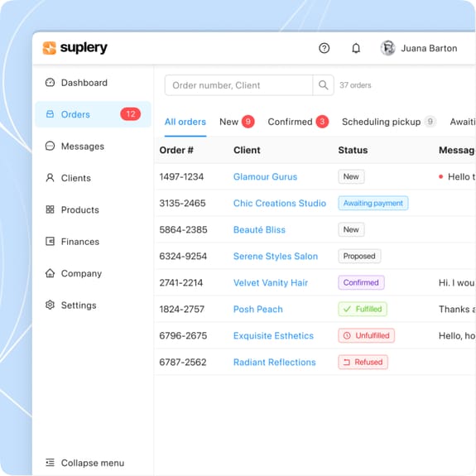Open notifications bell icon

click(356, 48)
